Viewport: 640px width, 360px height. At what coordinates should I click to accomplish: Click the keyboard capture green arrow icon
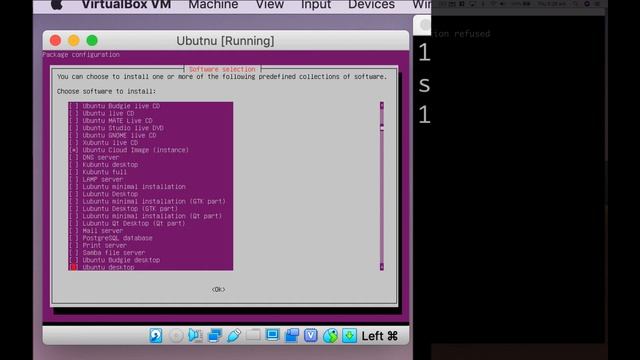(349, 336)
